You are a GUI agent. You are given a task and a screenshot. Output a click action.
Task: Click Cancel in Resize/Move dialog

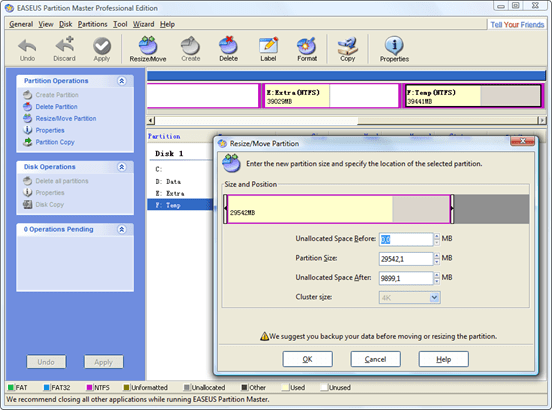[x=375, y=359]
